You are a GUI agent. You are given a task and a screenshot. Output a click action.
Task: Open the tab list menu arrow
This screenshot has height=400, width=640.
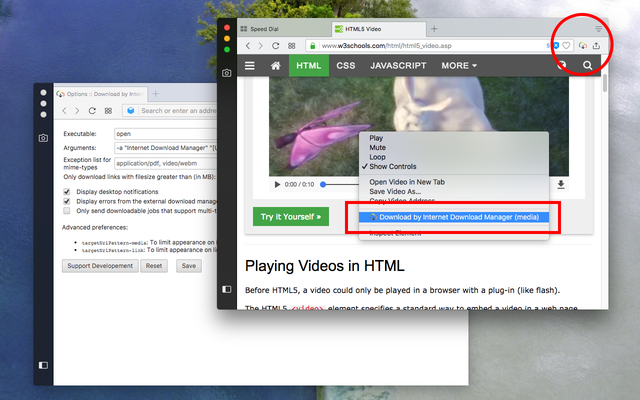click(598, 29)
